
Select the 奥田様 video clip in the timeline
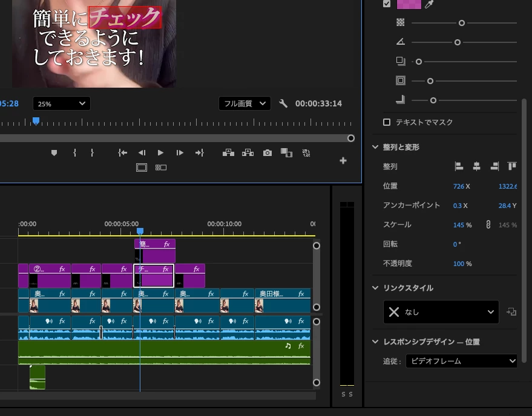click(283, 301)
